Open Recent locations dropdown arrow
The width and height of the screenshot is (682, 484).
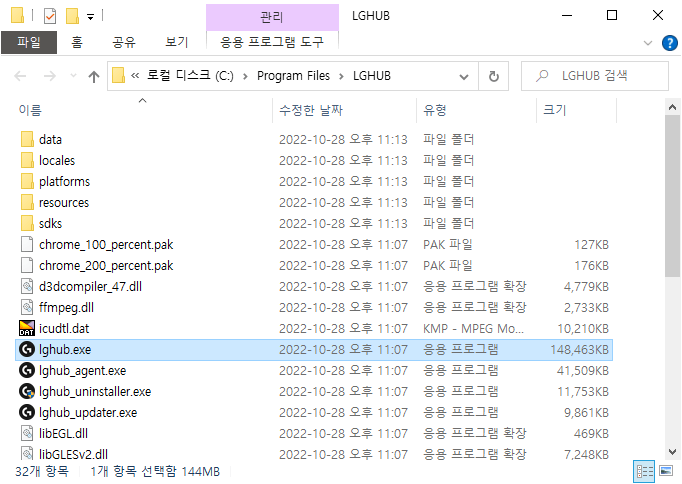coord(74,76)
